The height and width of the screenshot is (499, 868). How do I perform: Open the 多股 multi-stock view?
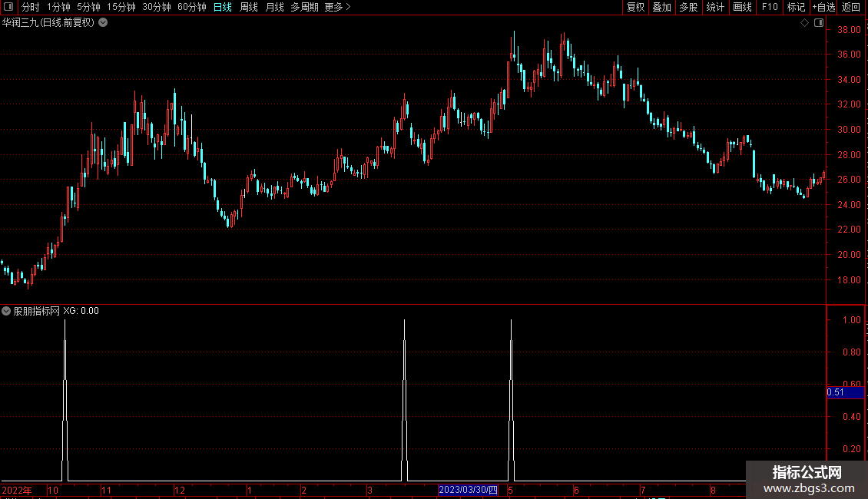click(x=688, y=7)
